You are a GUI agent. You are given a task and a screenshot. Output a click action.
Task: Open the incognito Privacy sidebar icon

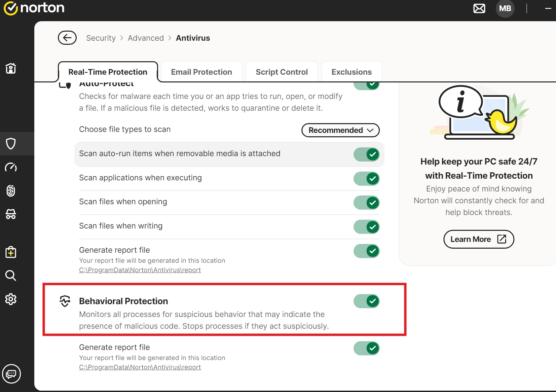click(11, 214)
